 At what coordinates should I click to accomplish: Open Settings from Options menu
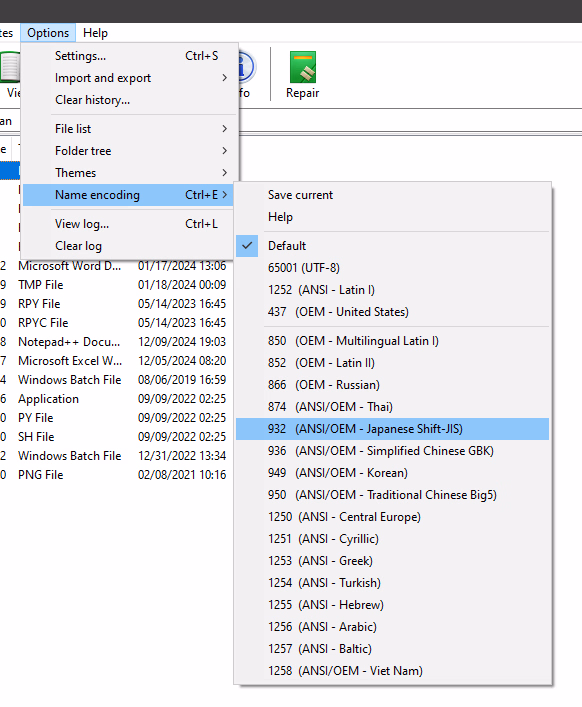click(129, 56)
